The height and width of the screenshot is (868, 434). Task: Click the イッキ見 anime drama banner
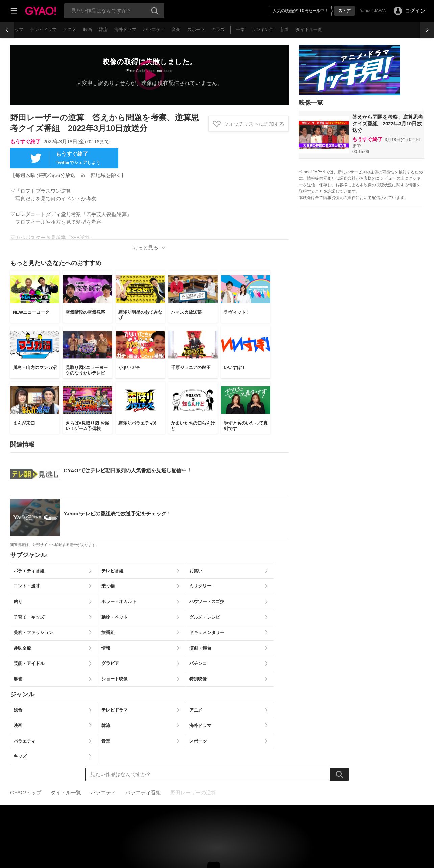[x=349, y=70]
